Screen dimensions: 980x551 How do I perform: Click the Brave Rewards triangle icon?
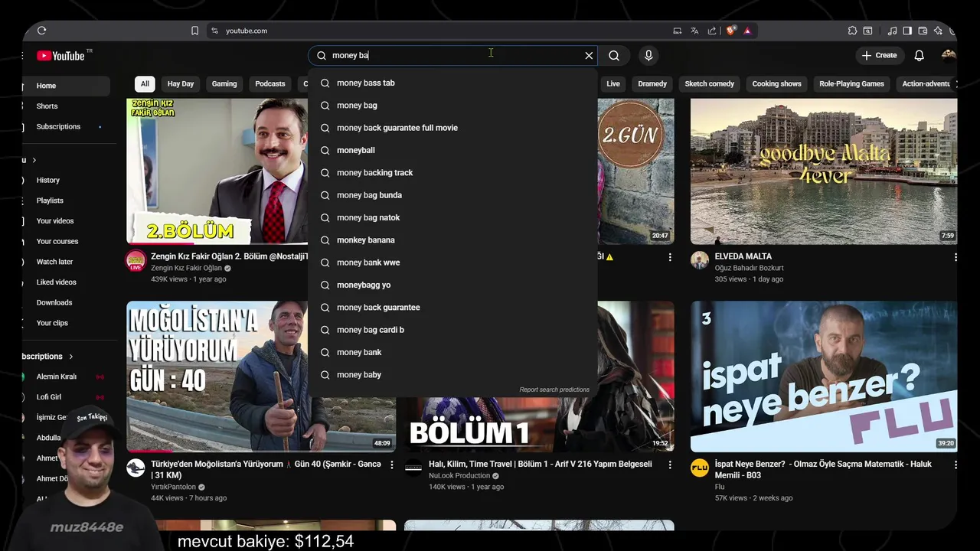coord(747,31)
